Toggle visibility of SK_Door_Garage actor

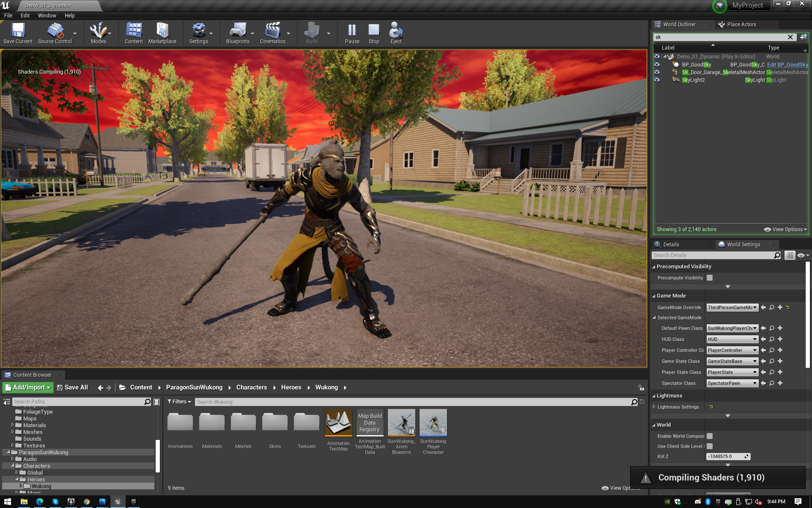click(657, 72)
